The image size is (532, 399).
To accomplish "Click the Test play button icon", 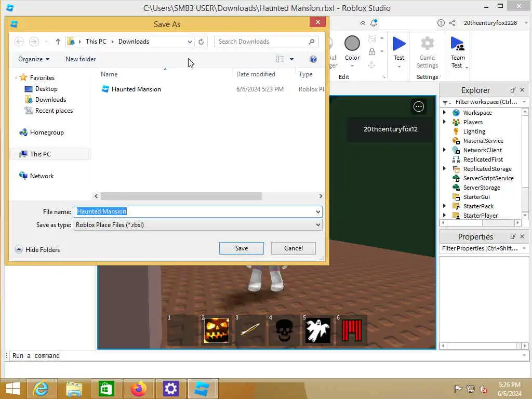I will click(x=399, y=44).
